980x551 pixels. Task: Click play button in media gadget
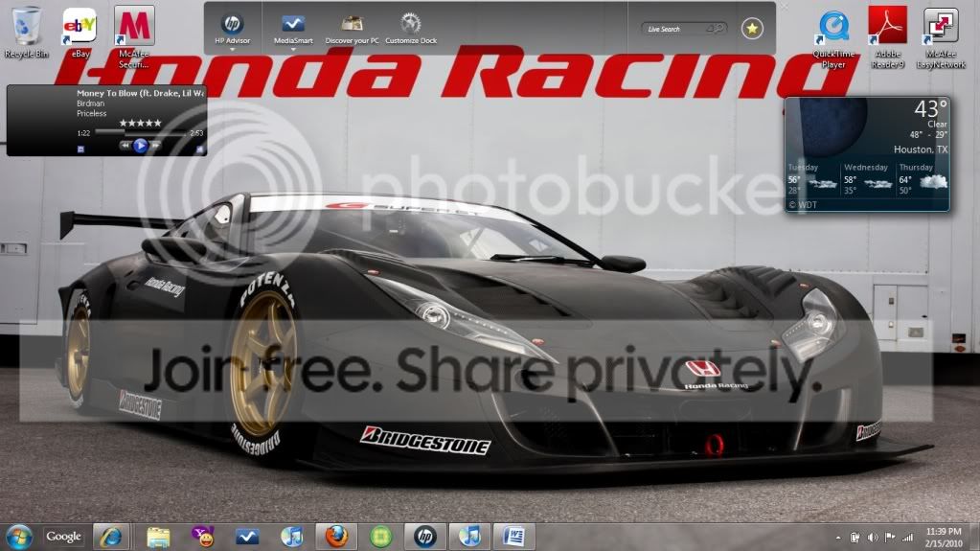click(x=140, y=145)
